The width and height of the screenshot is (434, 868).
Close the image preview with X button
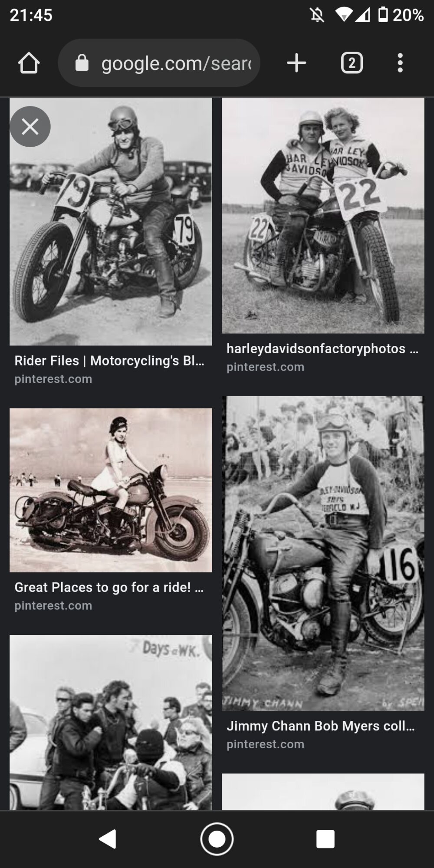pyautogui.click(x=30, y=127)
